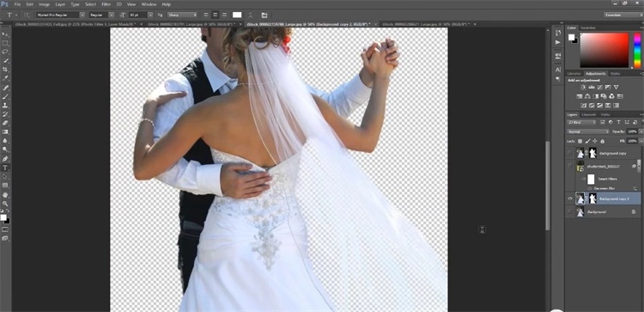The height and width of the screenshot is (312, 644).
Task: Select the Crop tool in toolbar
Action: pos(5,70)
